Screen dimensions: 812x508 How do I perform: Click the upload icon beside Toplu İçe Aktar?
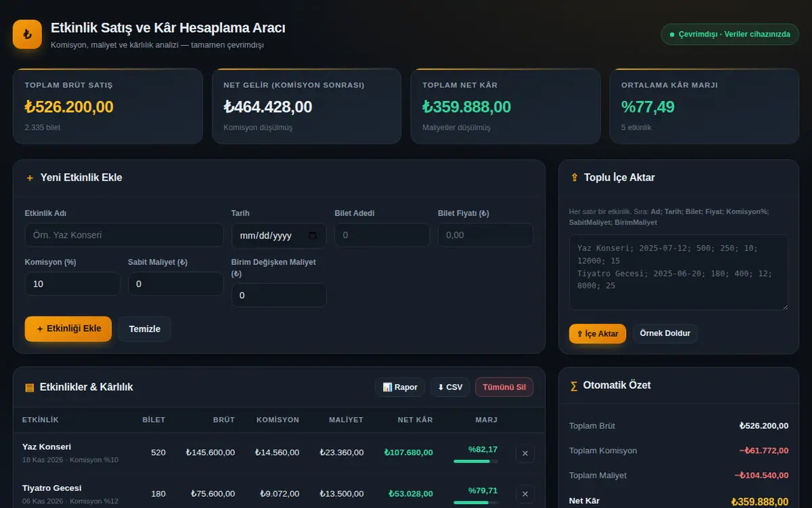point(574,178)
